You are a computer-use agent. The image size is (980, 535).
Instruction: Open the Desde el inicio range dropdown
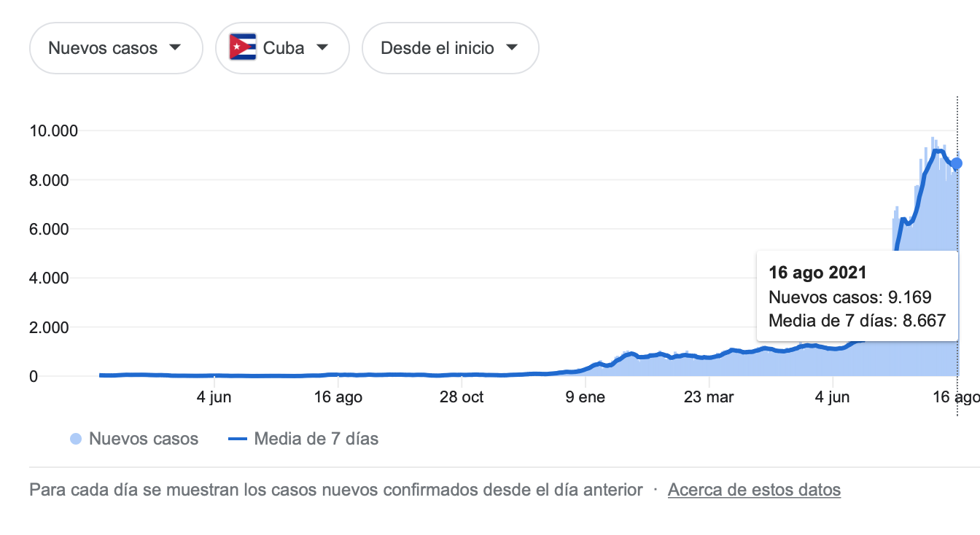pyautogui.click(x=451, y=48)
